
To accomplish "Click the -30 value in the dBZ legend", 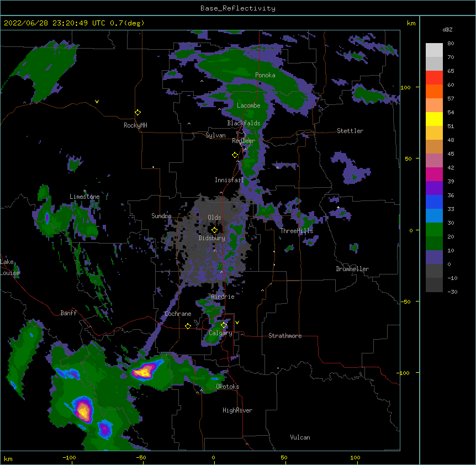I will click(x=452, y=292).
